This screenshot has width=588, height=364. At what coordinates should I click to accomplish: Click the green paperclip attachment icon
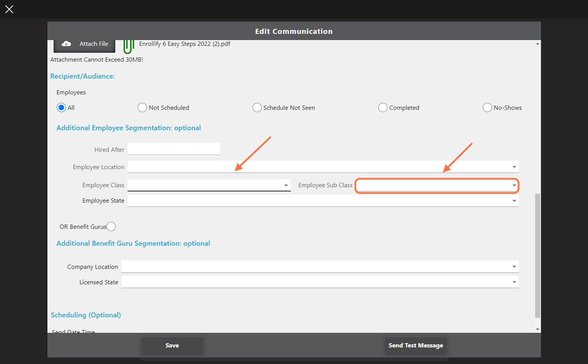coord(128,46)
